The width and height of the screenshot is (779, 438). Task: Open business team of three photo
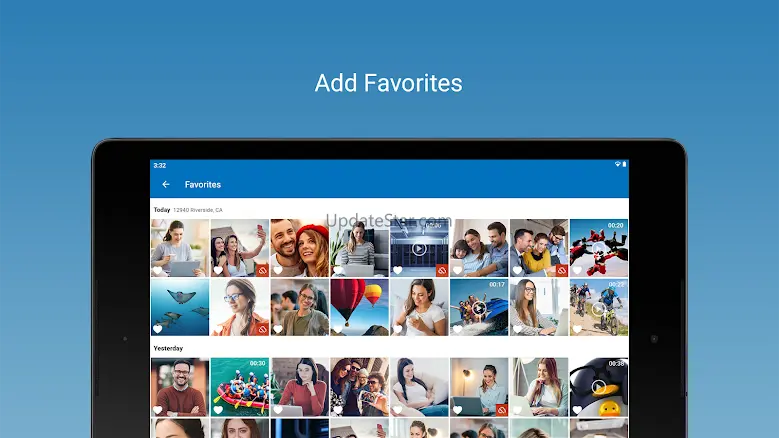click(x=539, y=248)
